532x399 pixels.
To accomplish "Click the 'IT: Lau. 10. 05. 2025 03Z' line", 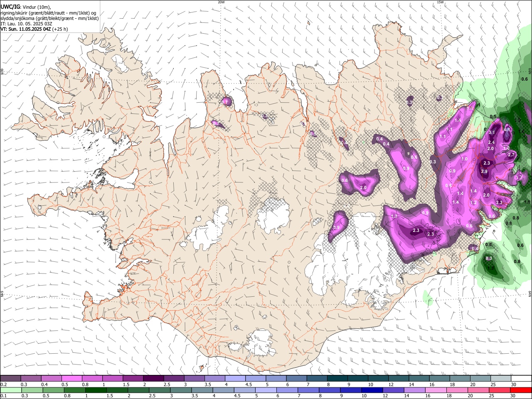I will (26, 24).
